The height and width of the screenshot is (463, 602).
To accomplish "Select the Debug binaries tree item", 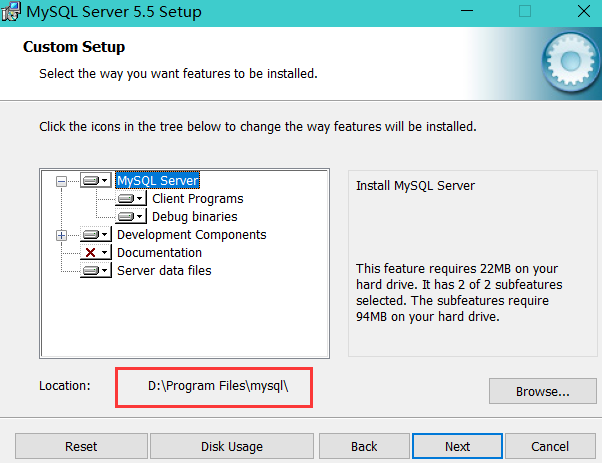I will (195, 217).
